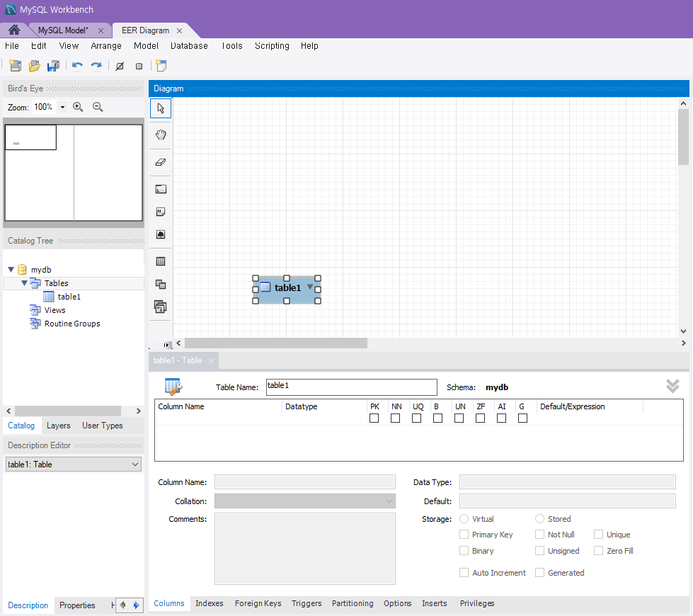Select the new image tool

point(161,234)
